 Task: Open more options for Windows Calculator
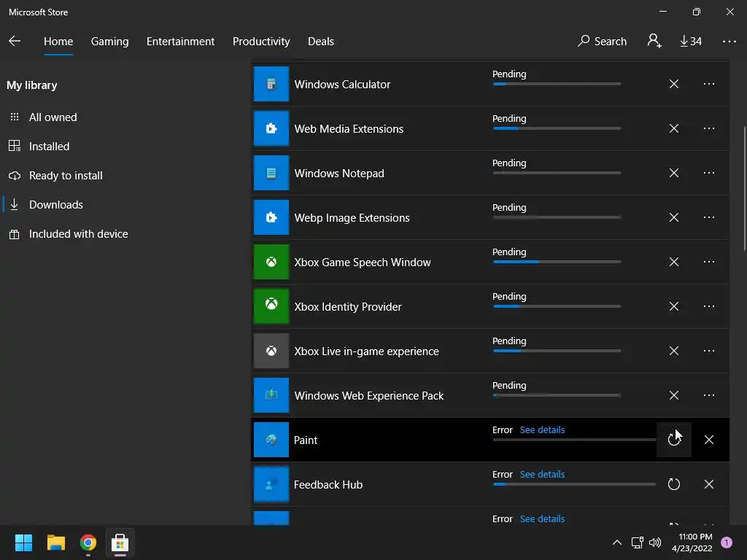tap(709, 84)
